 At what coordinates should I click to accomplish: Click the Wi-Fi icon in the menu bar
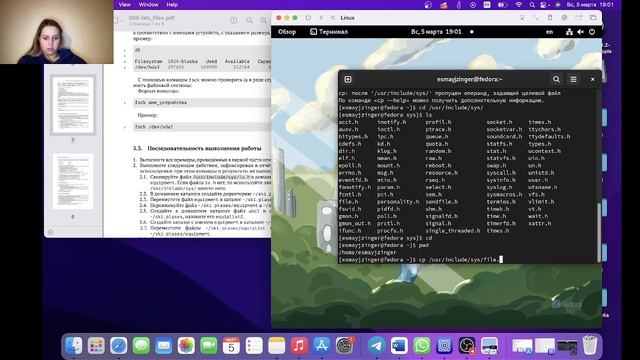tap(519, 5)
